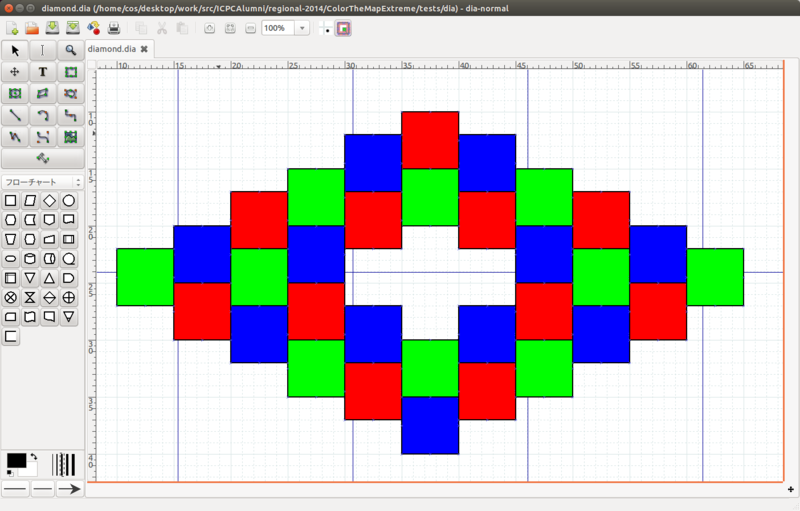Select the Outline tool button
Viewport: 800px width, 511px height.
[x=43, y=159]
